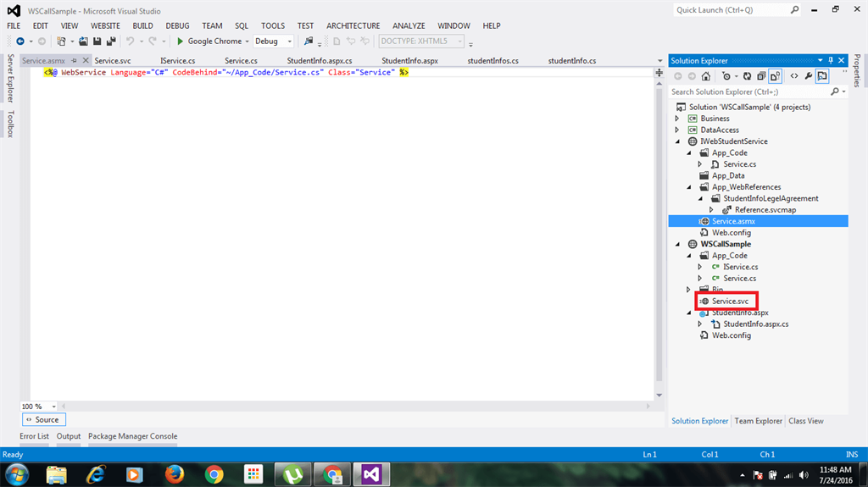Click the volume speaker tray icon
The image size is (868, 487).
(x=804, y=475)
